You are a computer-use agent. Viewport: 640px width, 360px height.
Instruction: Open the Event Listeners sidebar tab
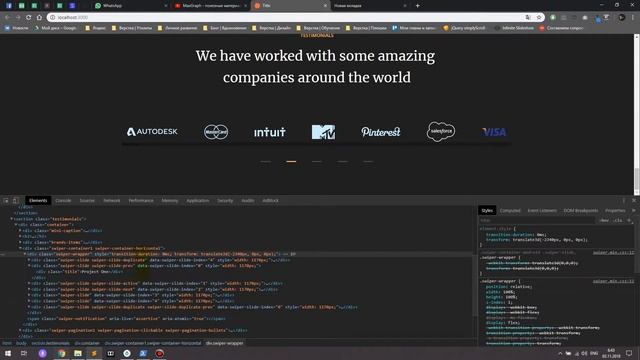point(542,210)
